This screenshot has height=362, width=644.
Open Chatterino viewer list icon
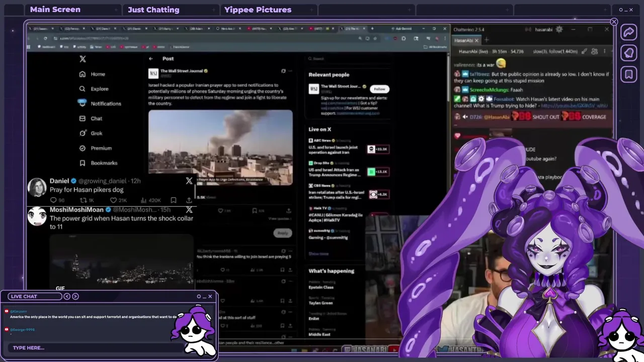[595, 51]
